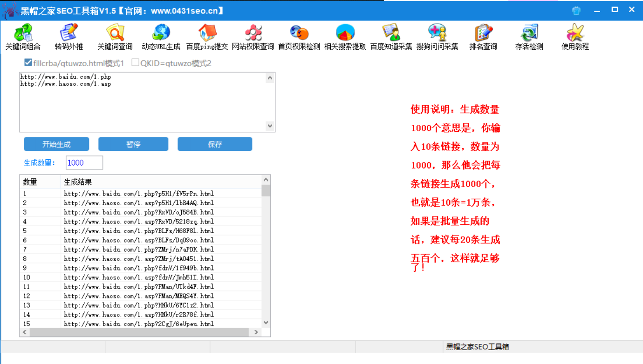Select result row 11 UTkd4F.html
This screenshot has width=643, height=364.
[141, 287]
